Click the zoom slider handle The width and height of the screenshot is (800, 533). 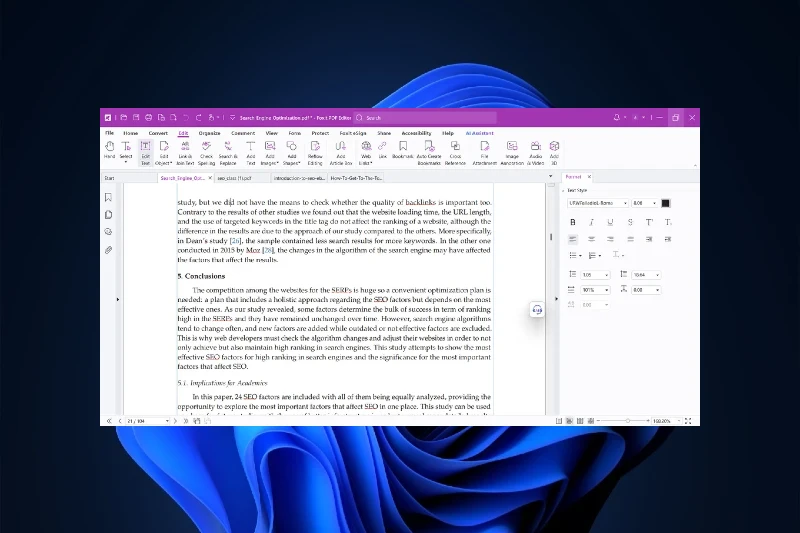(628, 421)
